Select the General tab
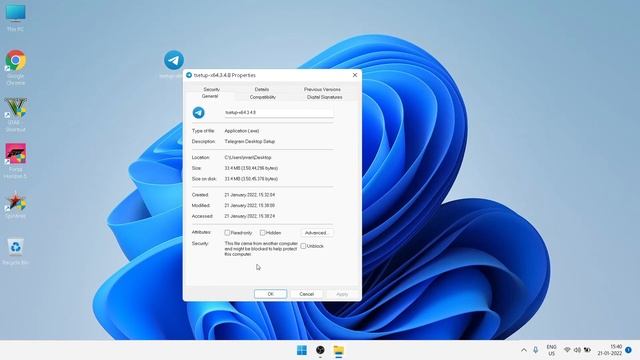This screenshot has height=360, width=640. click(210, 96)
